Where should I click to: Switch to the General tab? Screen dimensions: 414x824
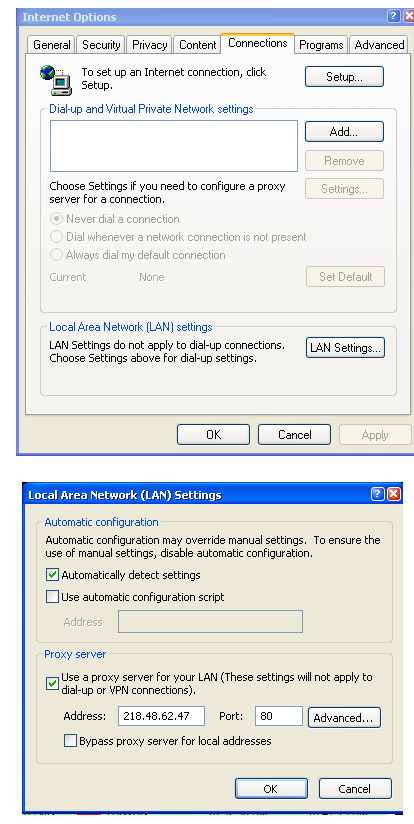(51, 45)
